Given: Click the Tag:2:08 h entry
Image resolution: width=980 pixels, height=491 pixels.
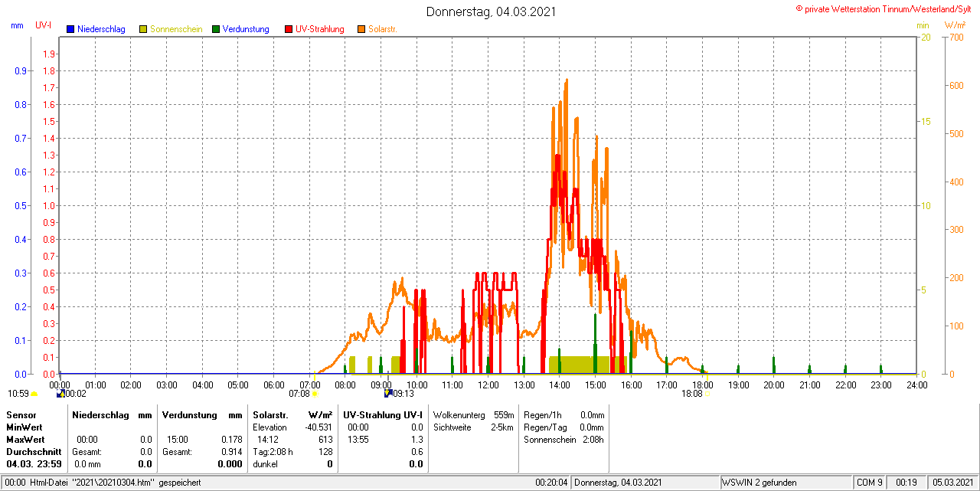Looking at the screenshot, I should coord(273,452).
